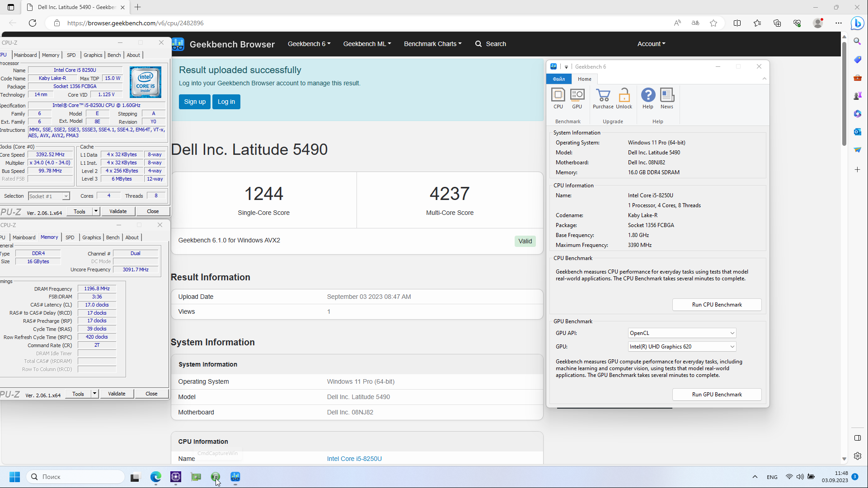Click Run CPU Benchmark button
The width and height of the screenshot is (868, 488).
[x=717, y=305]
